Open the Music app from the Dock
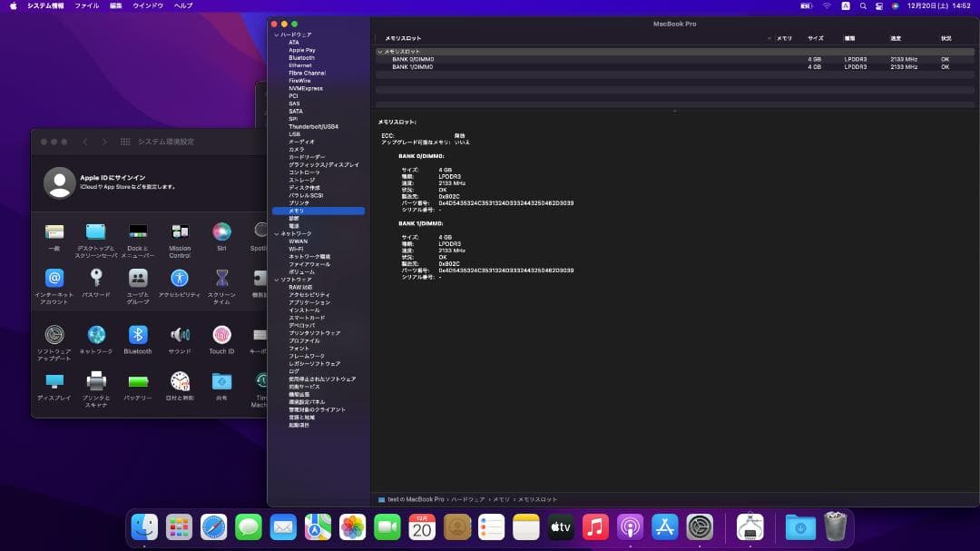The height and width of the screenshot is (551, 980). [x=596, y=526]
